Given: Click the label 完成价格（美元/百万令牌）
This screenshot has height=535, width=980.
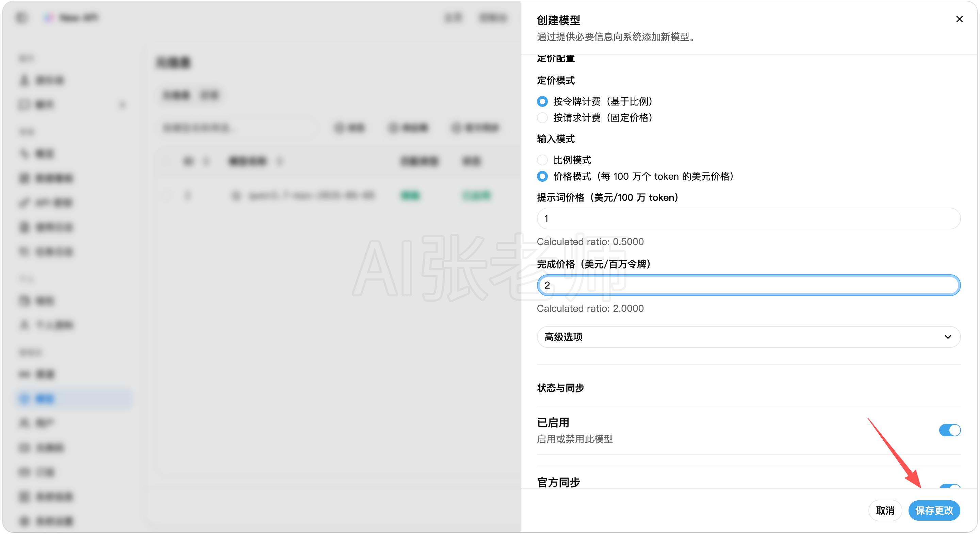Looking at the screenshot, I should pos(594,264).
